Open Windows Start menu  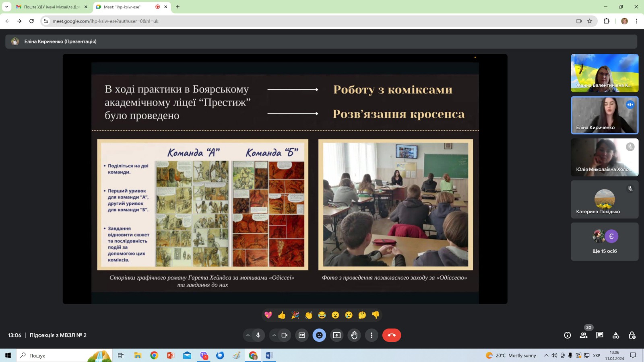coord(8,355)
